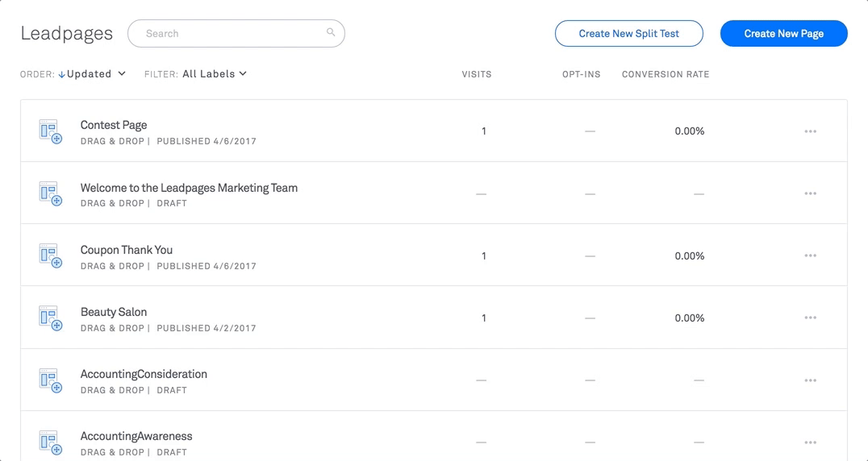Image resolution: width=868 pixels, height=461 pixels.
Task: Click Create New Split Test button
Action: (x=629, y=34)
